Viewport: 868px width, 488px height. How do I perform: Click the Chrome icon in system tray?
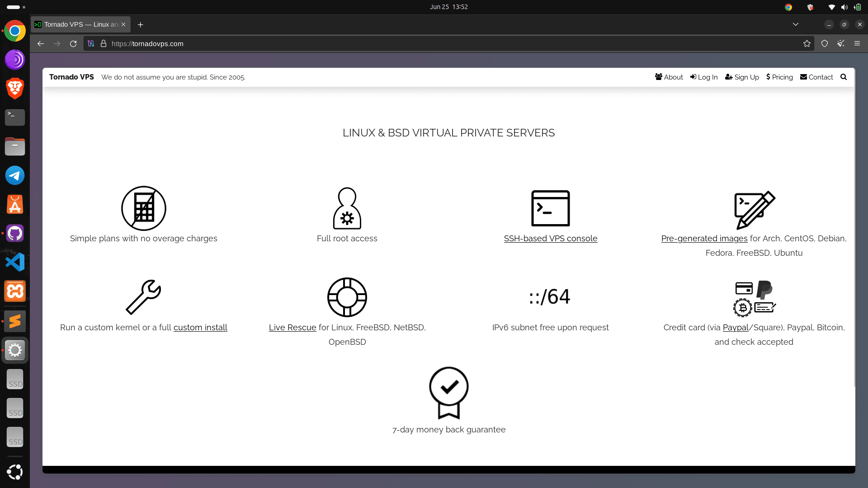coord(788,7)
